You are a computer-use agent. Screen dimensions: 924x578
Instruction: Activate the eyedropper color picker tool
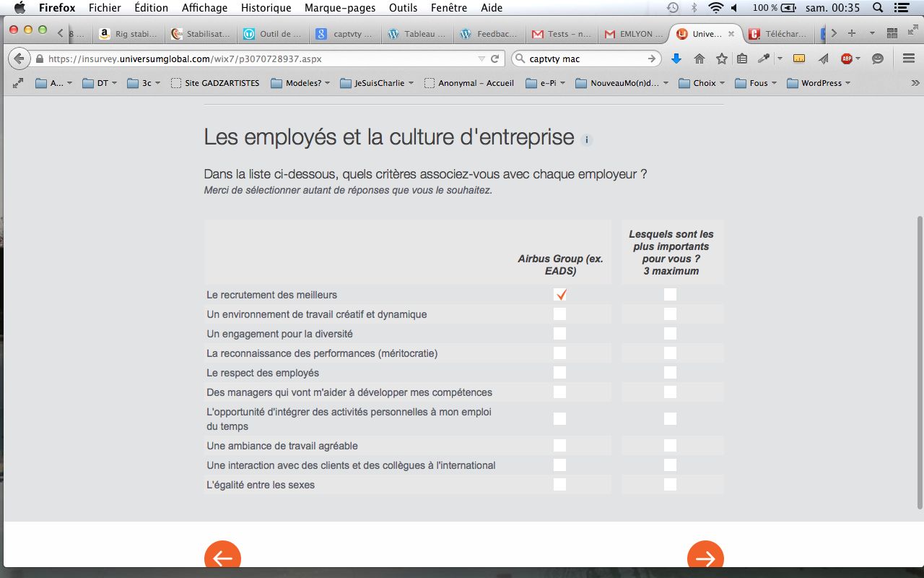tap(764, 59)
